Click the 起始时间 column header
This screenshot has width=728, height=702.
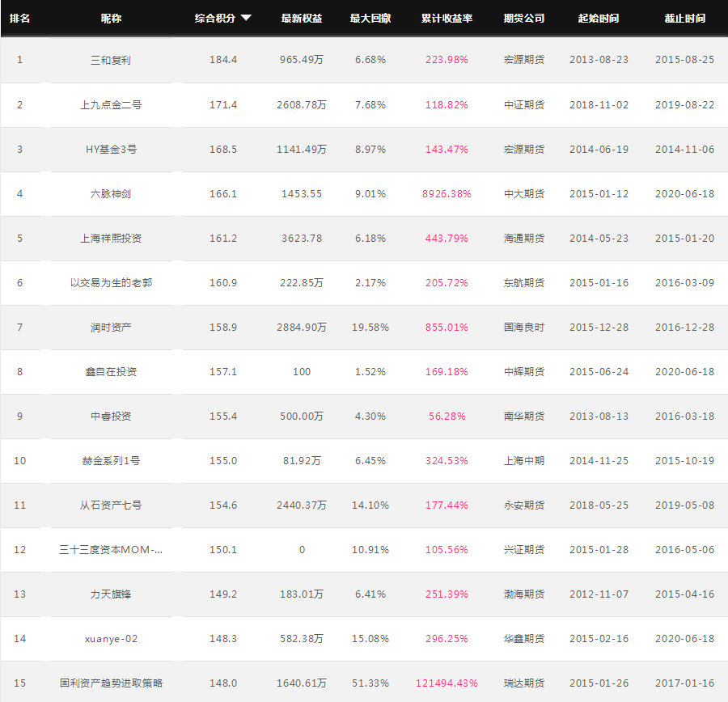click(599, 18)
